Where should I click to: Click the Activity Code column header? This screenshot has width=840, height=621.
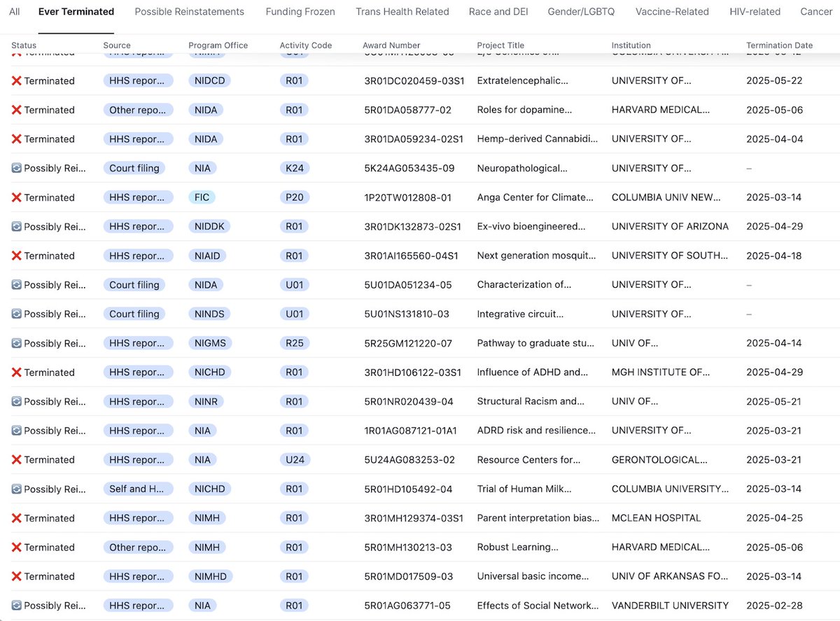[306, 46]
